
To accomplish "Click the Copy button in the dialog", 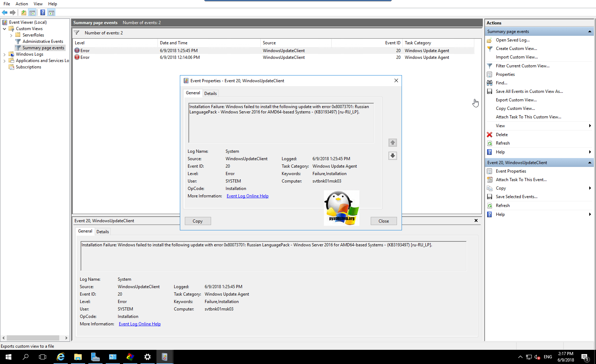I will (198, 221).
